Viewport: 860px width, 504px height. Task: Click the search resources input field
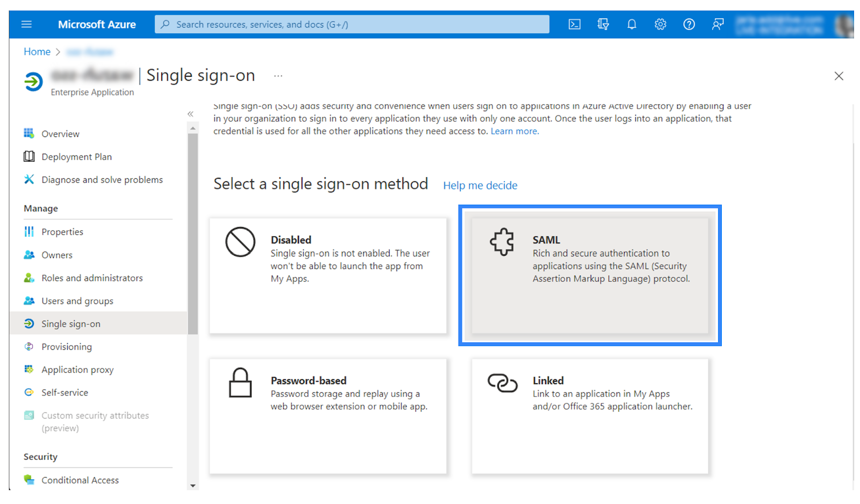click(x=352, y=24)
